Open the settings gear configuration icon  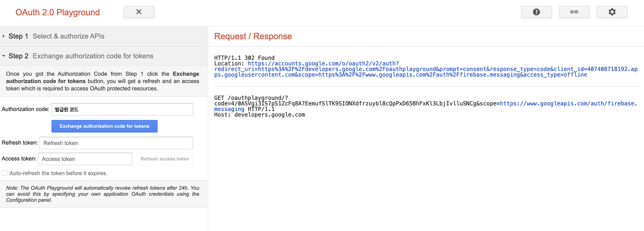click(x=612, y=12)
